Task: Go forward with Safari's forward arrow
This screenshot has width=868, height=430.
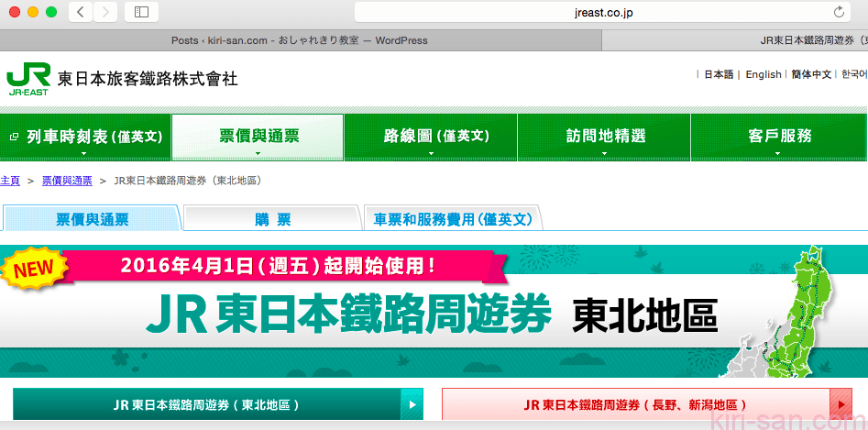Action: [105, 12]
